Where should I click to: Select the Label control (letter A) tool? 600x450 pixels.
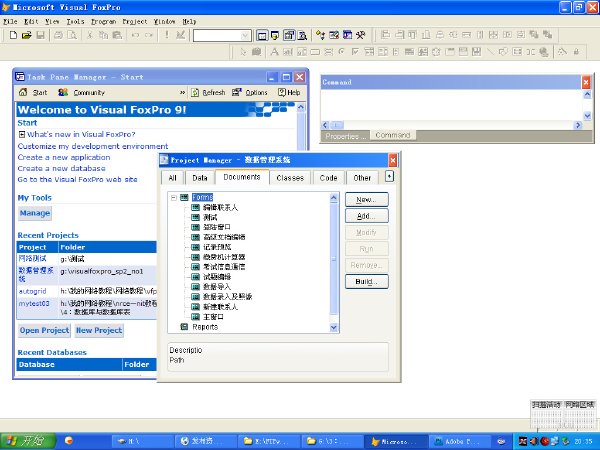tap(274, 52)
